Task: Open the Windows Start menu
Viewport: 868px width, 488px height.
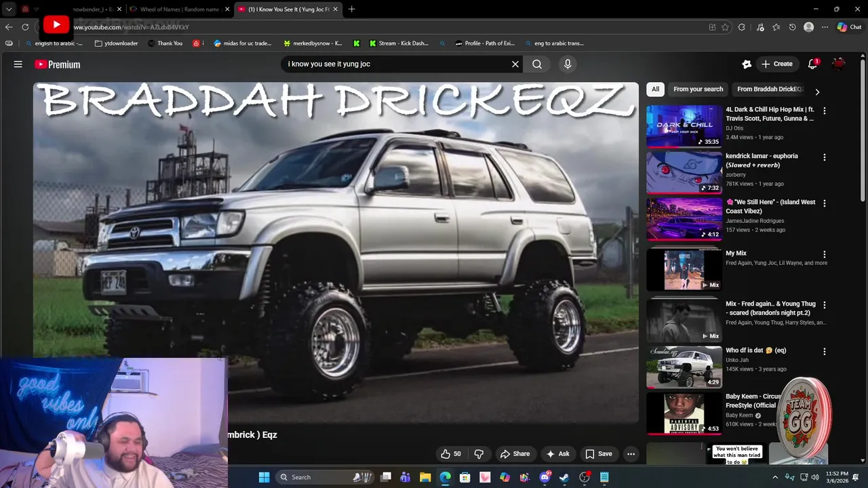Action: pos(264,477)
